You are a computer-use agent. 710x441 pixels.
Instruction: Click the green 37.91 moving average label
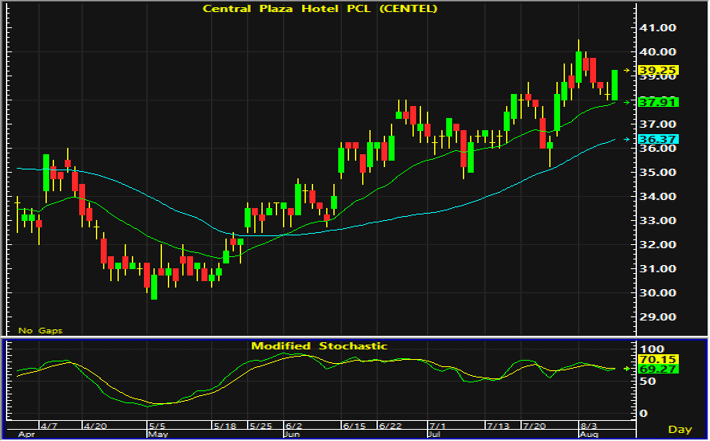pos(658,102)
